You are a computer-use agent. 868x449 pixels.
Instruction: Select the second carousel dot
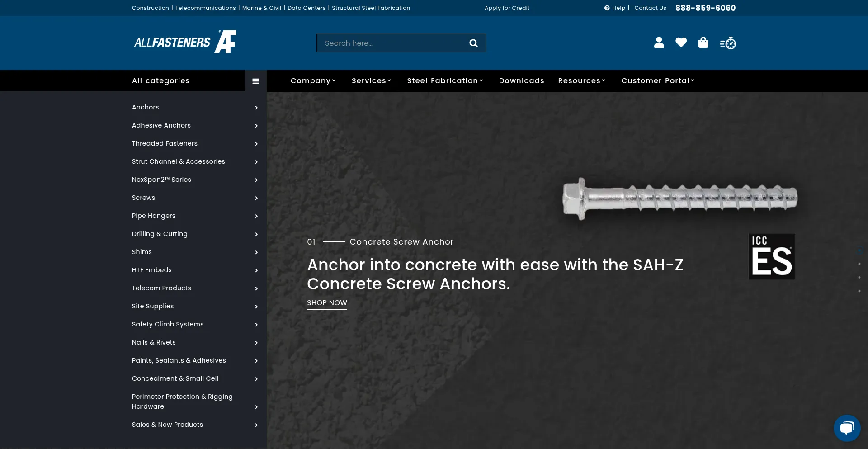click(859, 264)
